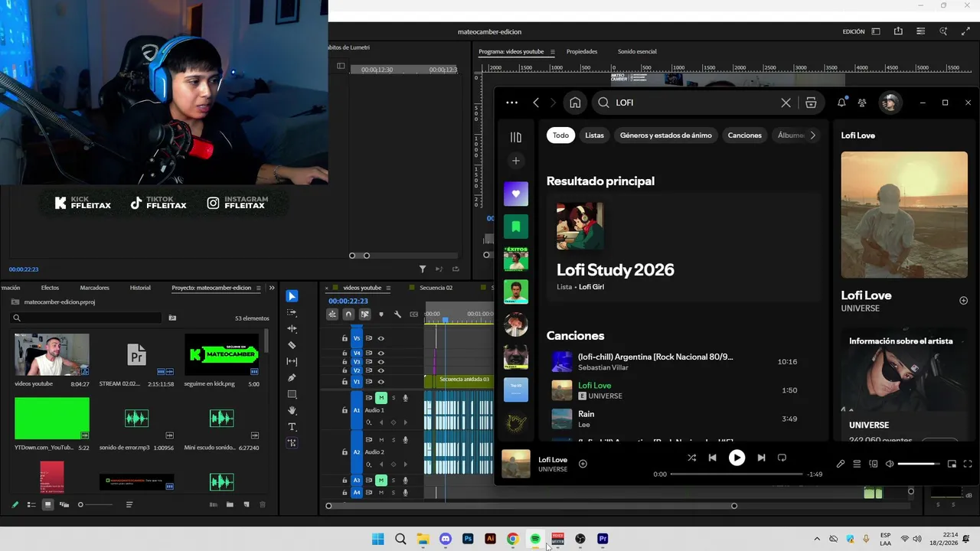980x551 pixels.
Task: Toggle Spotify shuffle
Action: (691, 458)
